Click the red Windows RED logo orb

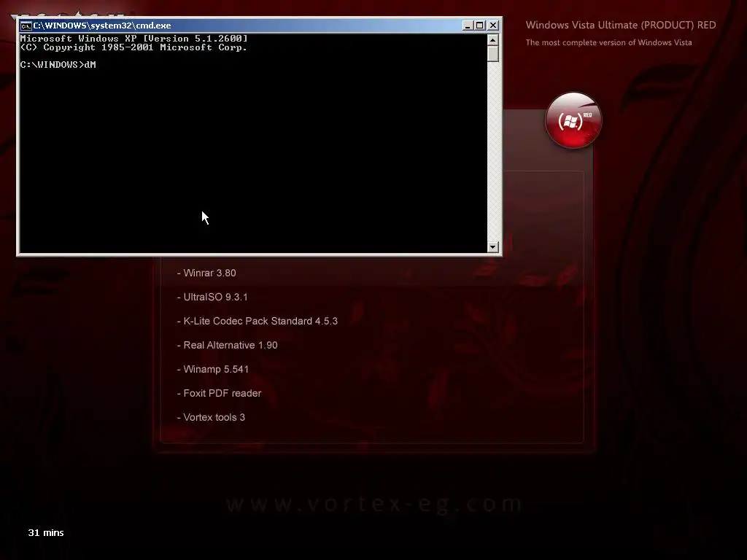[x=573, y=120]
